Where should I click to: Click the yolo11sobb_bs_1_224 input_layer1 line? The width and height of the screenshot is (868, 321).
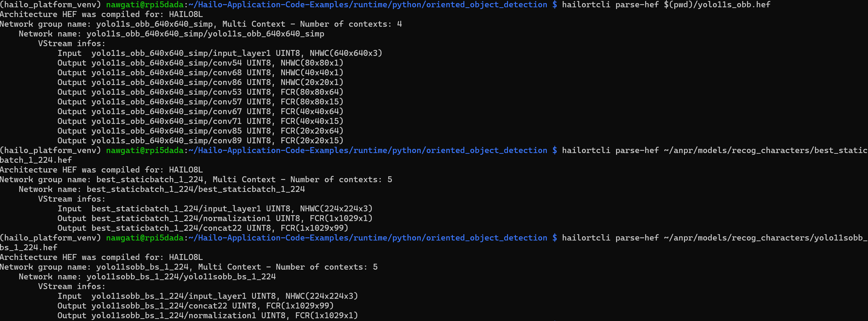point(208,296)
